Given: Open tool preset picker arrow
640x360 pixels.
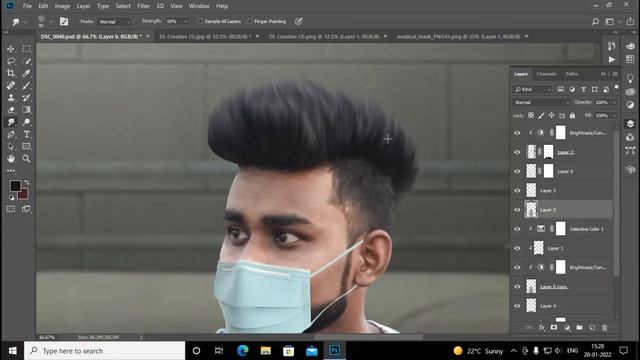Looking at the screenshot, I should coord(25,22).
